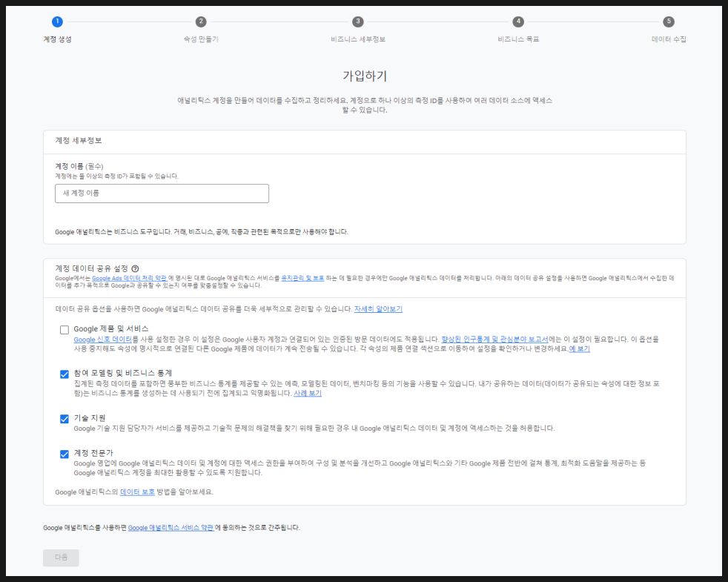Open the 데이터 보호 link
This screenshot has height=582, width=728.
pos(137,492)
